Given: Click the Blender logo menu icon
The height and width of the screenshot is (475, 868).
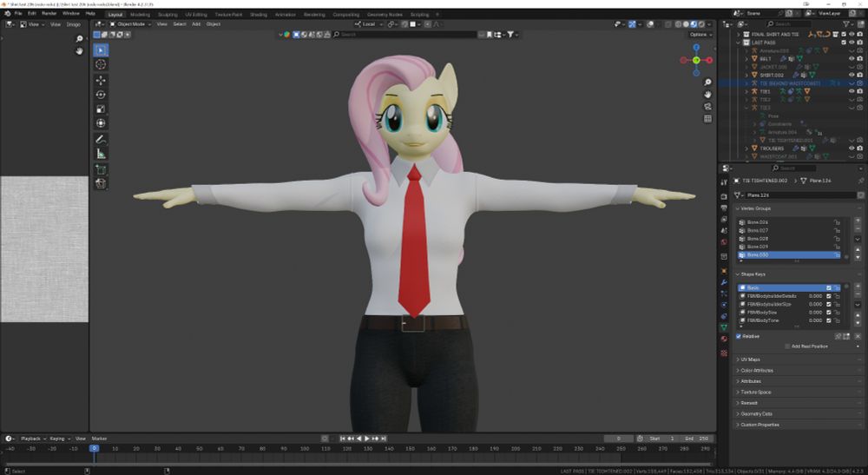Looking at the screenshot, I should [x=7, y=13].
